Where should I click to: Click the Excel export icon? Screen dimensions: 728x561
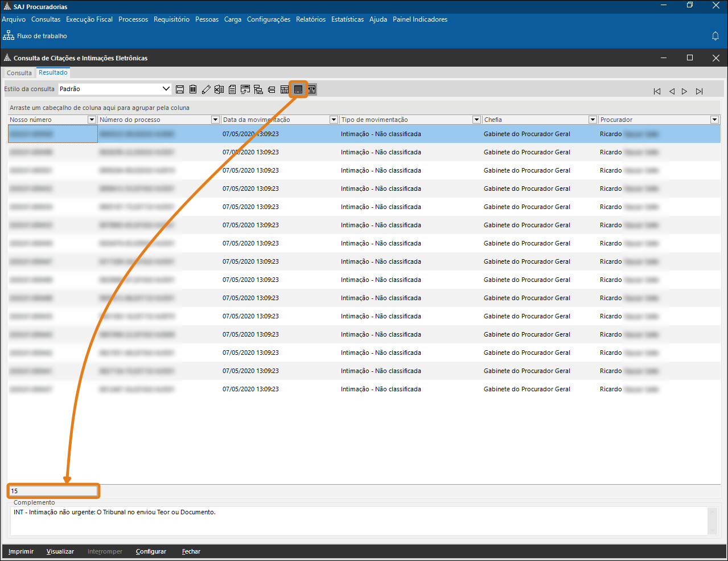(219, 89)
